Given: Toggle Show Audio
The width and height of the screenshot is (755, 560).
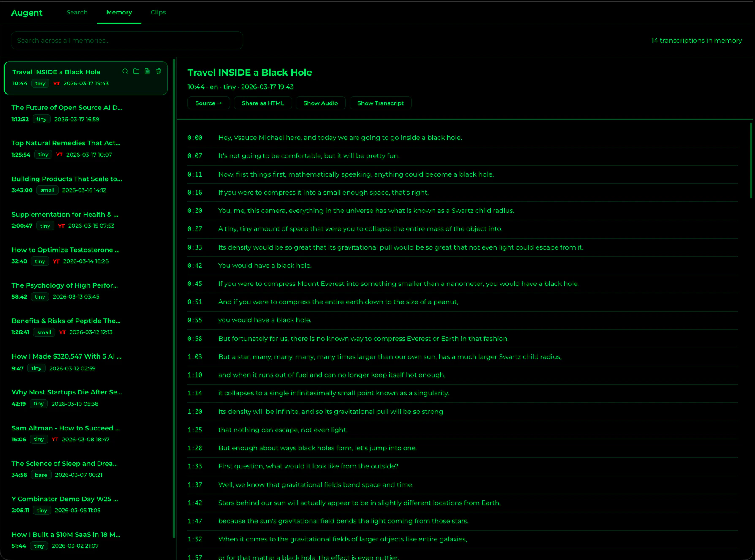Looking at the screenshot, I should pos(320,103).
